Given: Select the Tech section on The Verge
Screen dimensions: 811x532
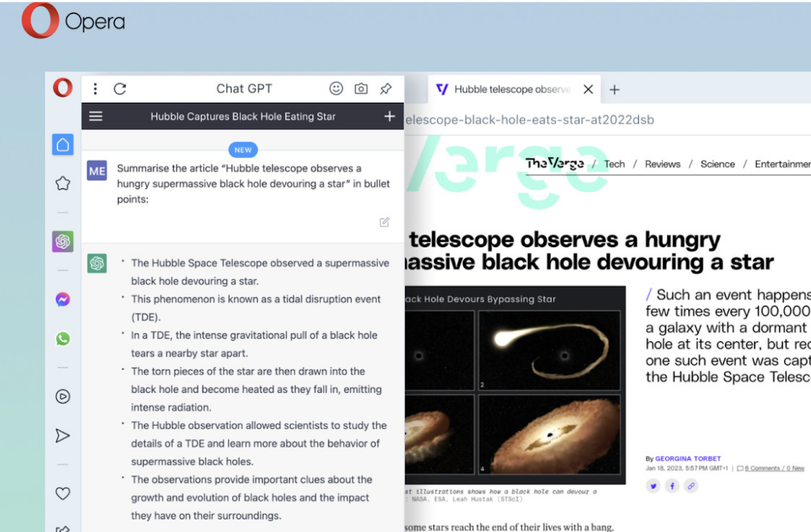Looking at the screenshot, I should pyautogui.click(x=614, y=164).
